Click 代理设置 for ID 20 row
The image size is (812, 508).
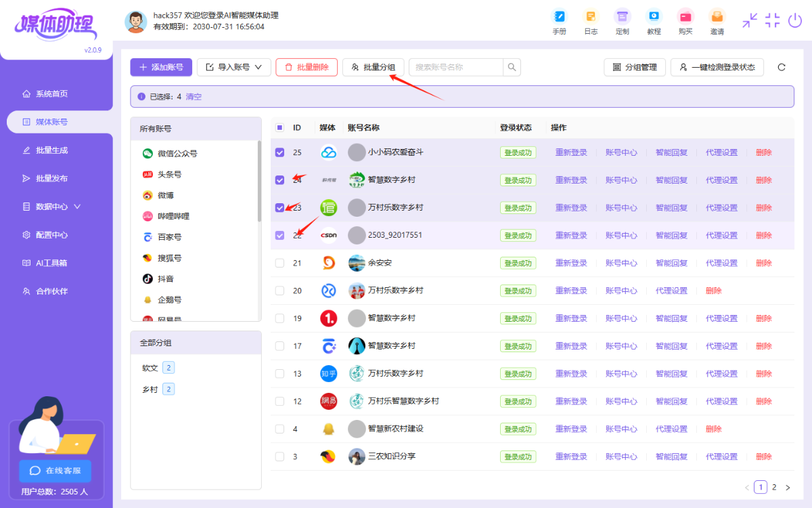tap(671, 291)
